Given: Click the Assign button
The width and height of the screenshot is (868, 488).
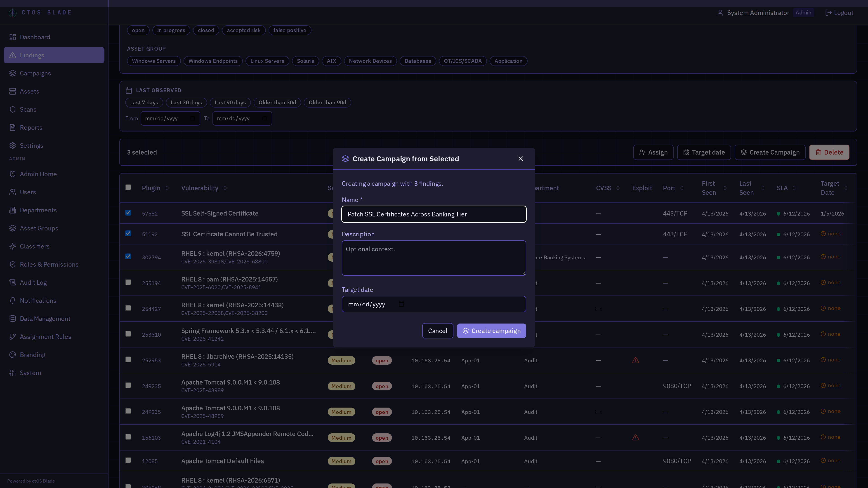Looking at the screenshot, I should point(653,152).
